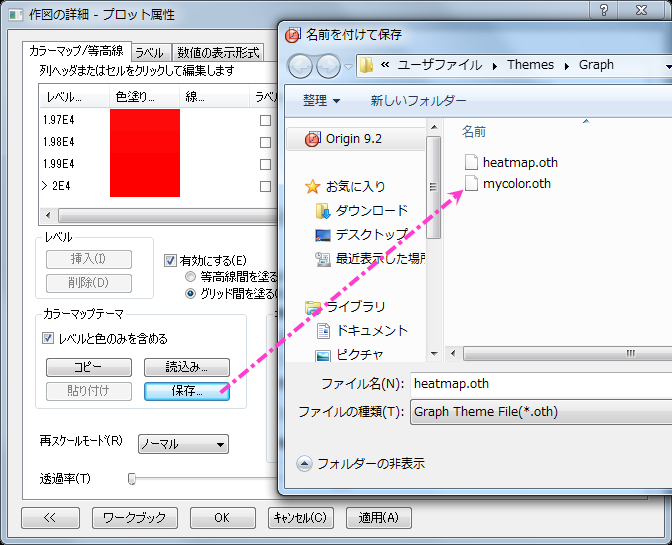
Task: Click the 1.98E4 level cell
Action: (58, 142)
